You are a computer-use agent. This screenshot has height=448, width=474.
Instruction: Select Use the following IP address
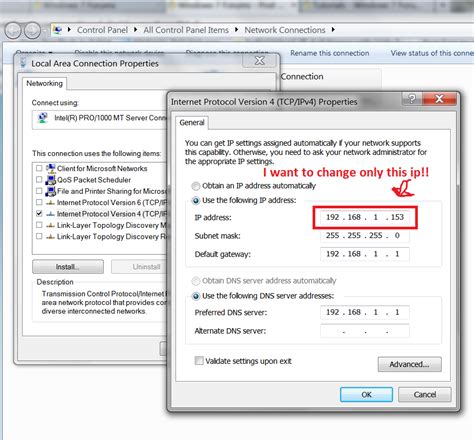[196, 201]
